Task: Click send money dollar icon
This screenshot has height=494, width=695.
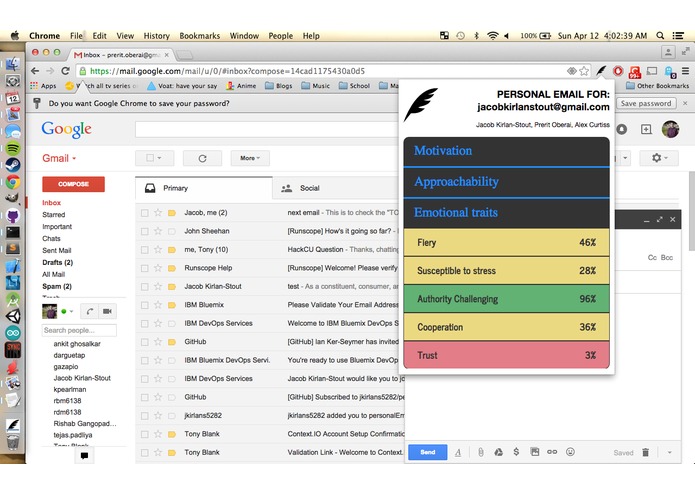Action: [x=516, y=452]
